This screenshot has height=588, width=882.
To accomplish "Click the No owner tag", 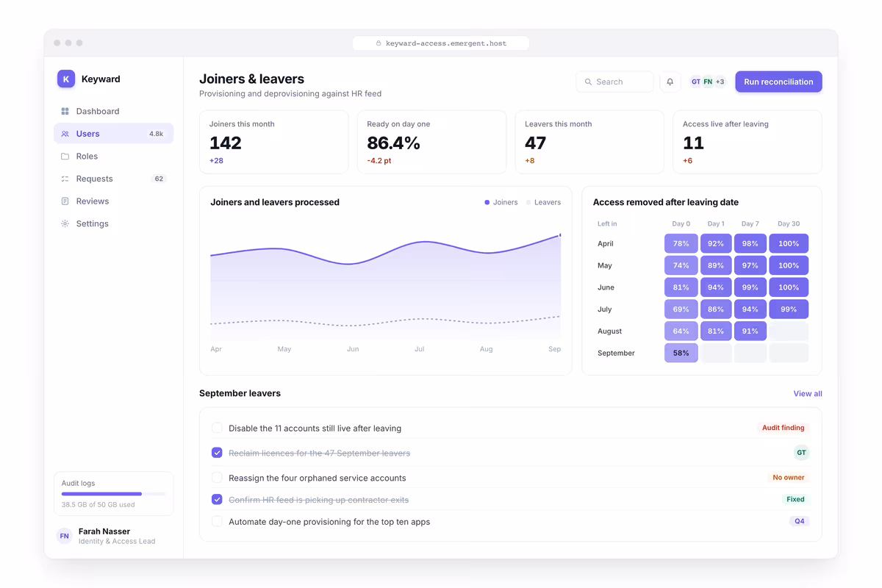I will point(789,478).
